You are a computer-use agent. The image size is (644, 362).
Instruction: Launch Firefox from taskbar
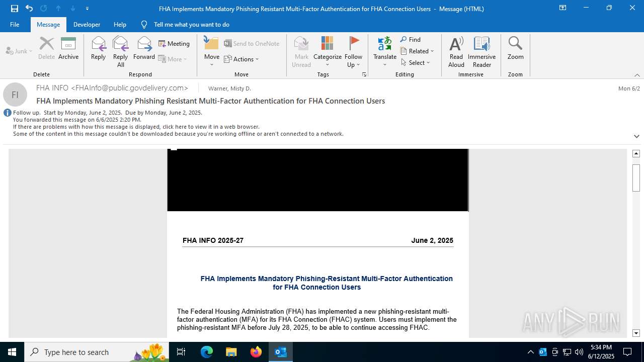pyautogui.click(x=256, y=352)
